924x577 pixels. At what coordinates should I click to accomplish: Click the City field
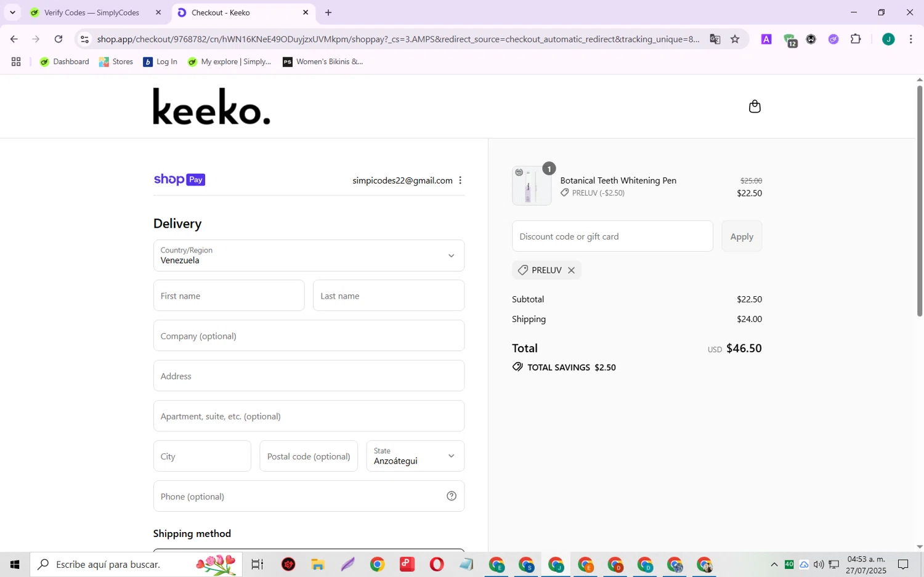click(x=202, y=456)
